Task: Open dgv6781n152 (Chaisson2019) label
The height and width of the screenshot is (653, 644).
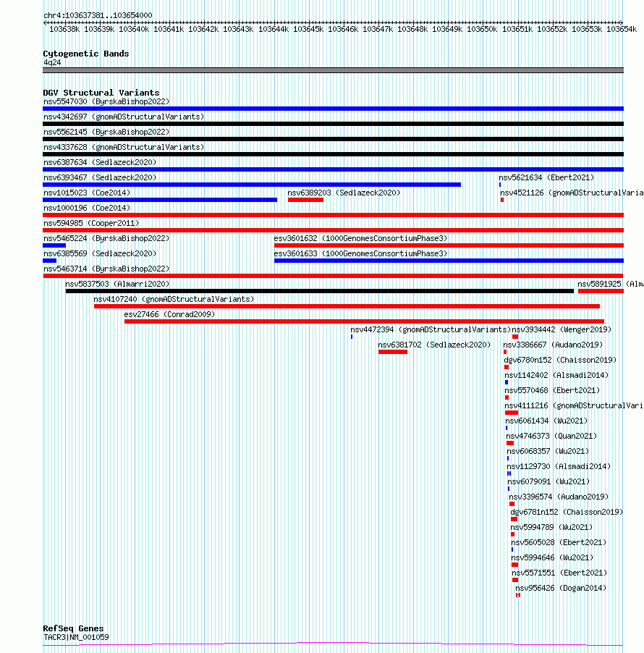Action: coord(567,513)
